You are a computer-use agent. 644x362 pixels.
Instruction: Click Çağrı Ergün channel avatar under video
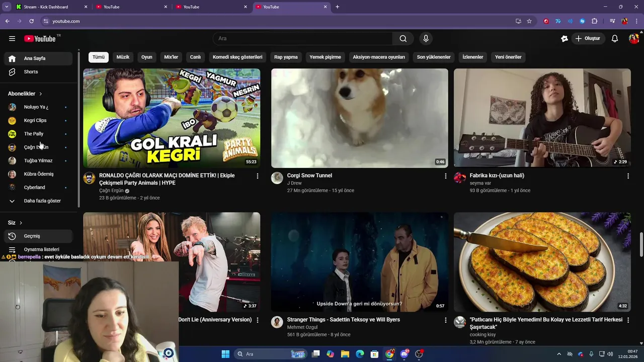[x=89, y=178]
